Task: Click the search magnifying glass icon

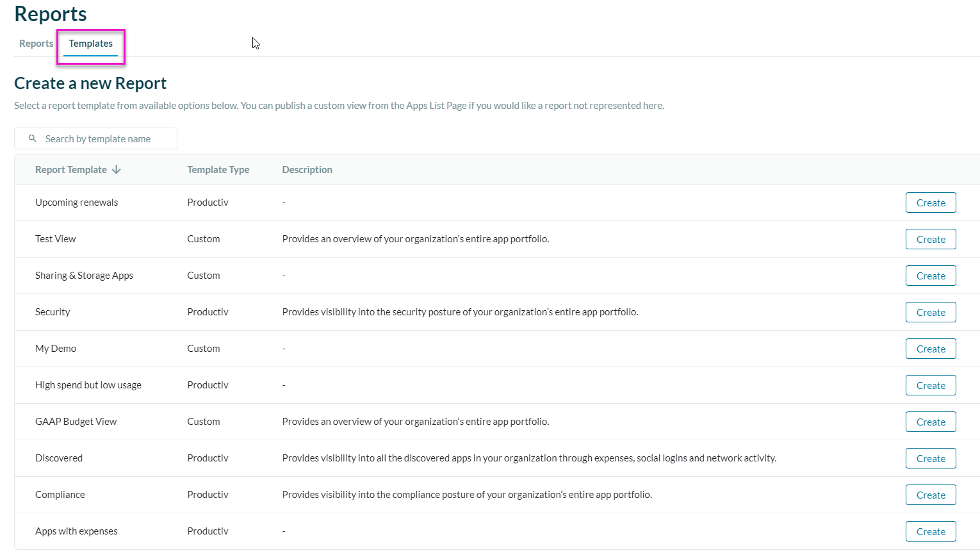Action: click(32, 138)
